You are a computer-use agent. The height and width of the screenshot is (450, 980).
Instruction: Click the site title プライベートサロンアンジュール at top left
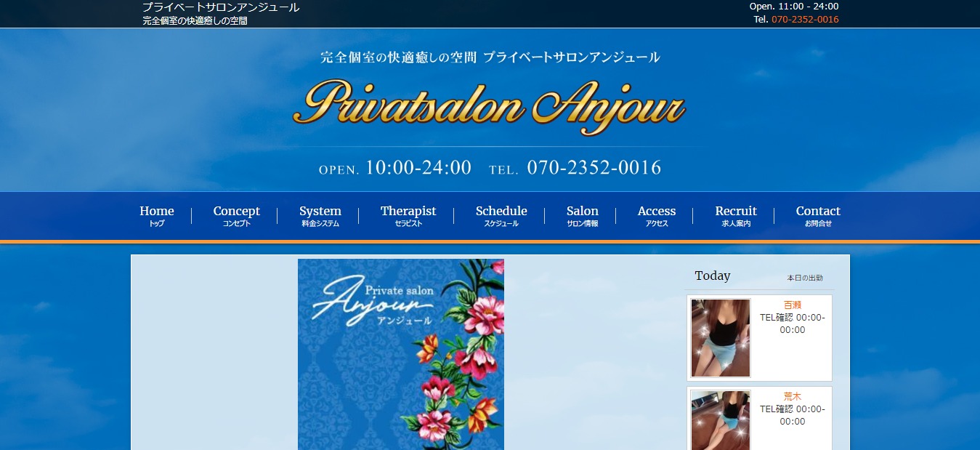click(x=219, y=7)
